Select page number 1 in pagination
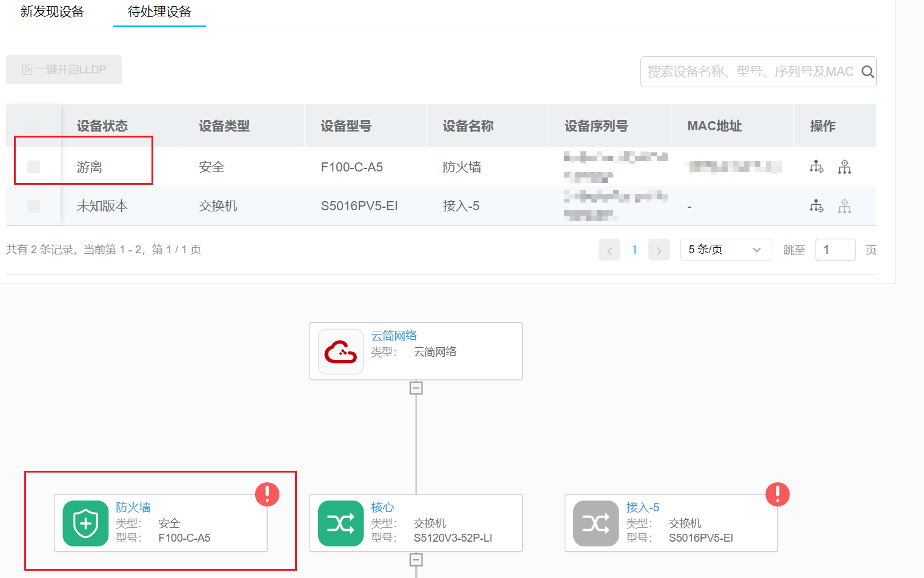This screenshot has width=924, height=578. (x=634, y=250)
